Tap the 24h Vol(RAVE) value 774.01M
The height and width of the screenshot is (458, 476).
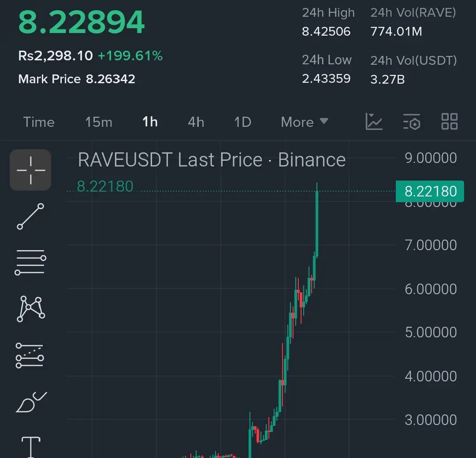(396, 32)
